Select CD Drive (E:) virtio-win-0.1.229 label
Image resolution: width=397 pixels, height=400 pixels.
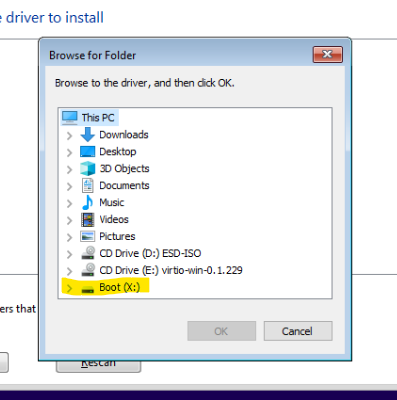(x=171, y=270)
